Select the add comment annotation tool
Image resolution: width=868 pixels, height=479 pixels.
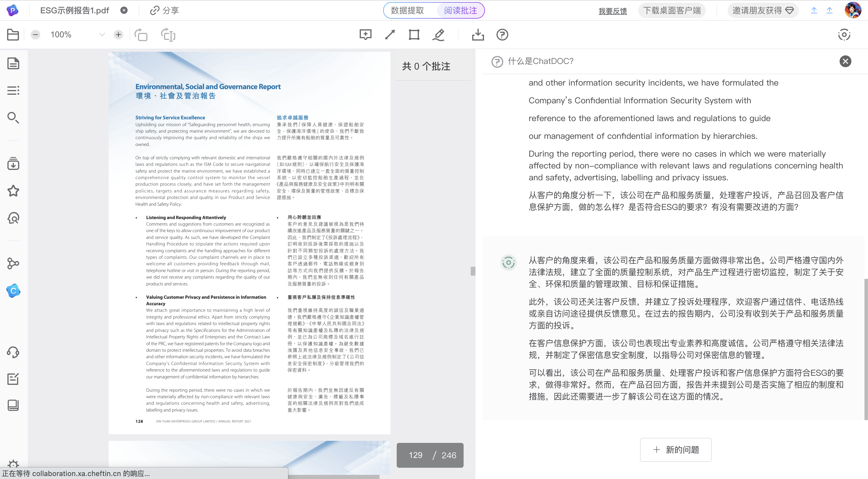(365, 35)
